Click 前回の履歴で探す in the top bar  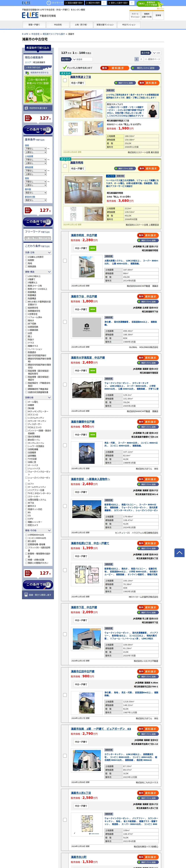75,3
